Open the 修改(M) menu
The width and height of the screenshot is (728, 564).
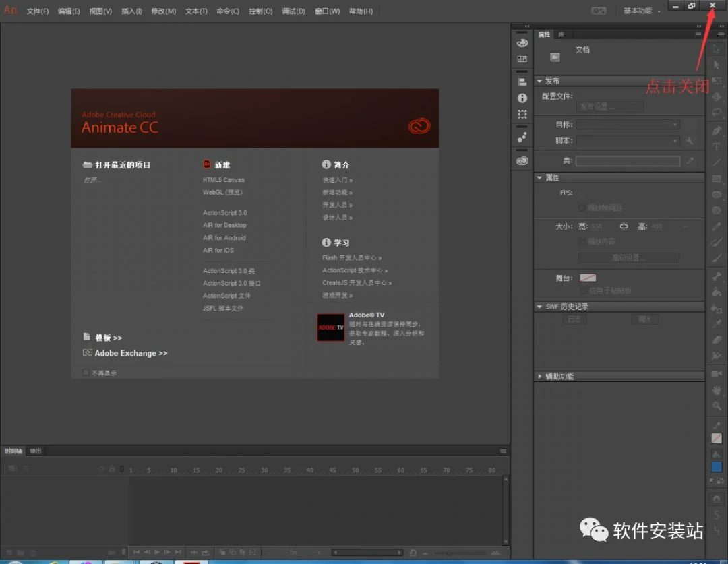click(163, 11)
